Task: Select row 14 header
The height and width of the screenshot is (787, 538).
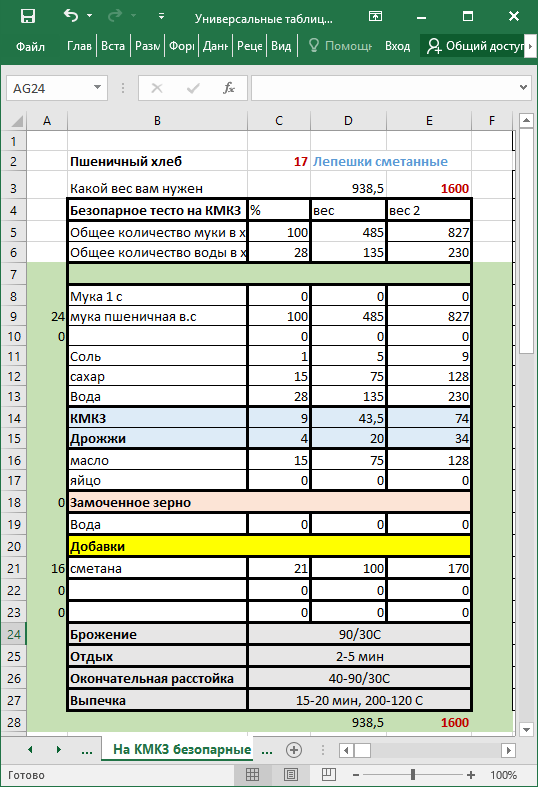Action: pyautogui.click(x=14, y=418)
